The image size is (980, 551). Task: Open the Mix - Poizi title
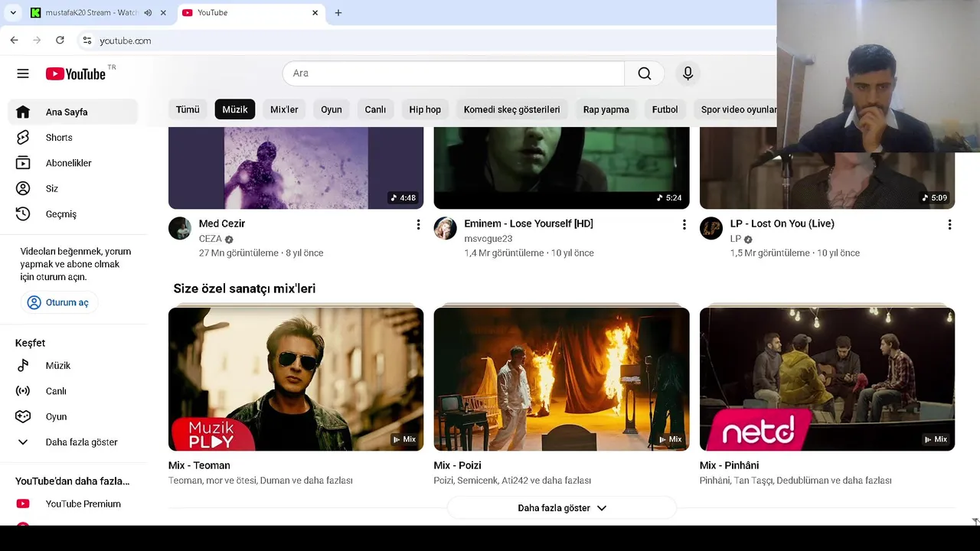(457, 465)
